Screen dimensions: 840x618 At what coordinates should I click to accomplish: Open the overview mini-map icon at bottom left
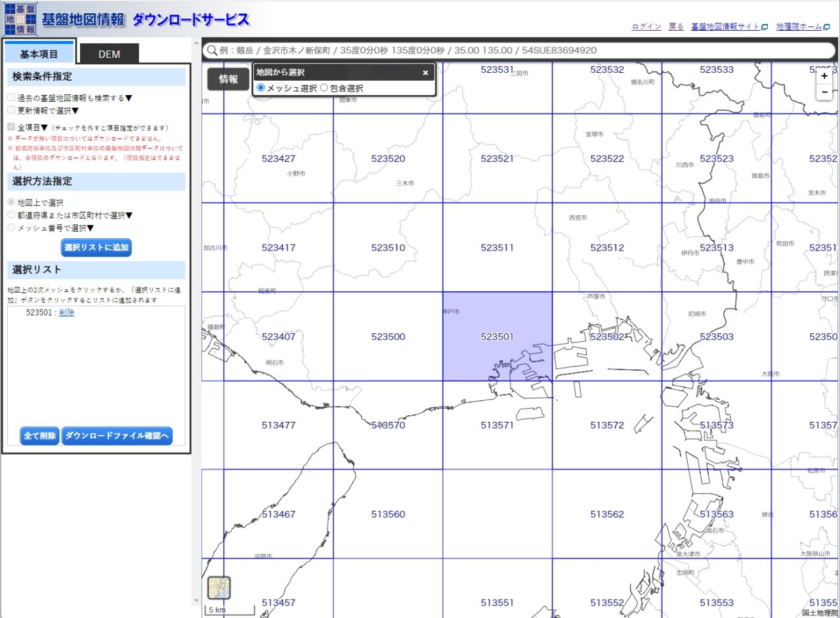point(219,587)
